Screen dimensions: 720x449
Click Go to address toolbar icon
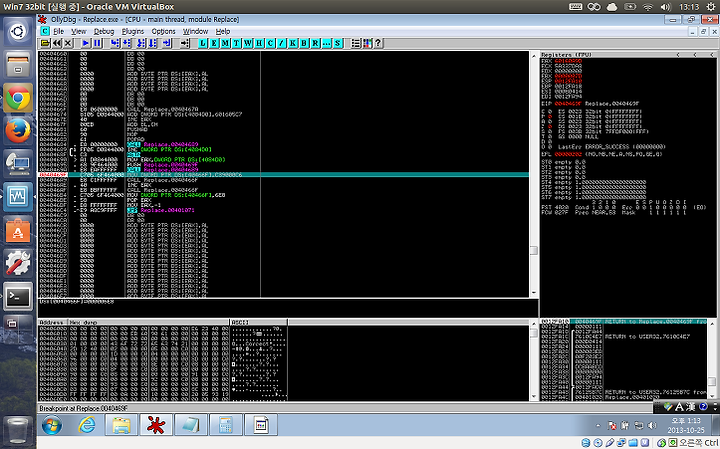coord(185,43)
